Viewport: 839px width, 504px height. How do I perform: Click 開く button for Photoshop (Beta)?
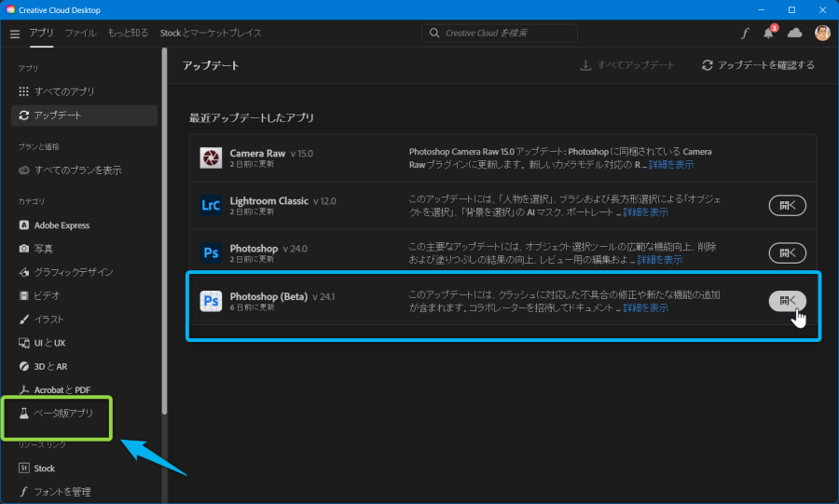(787, 301)
